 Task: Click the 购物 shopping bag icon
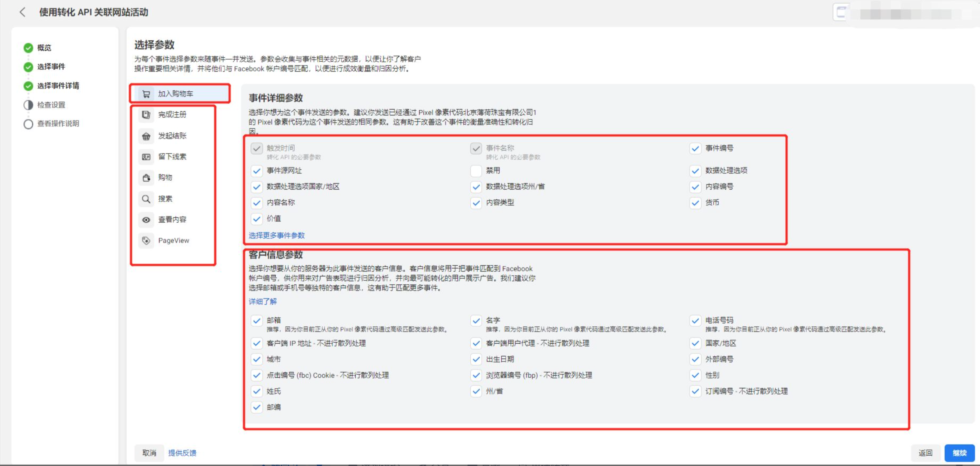(x=146, y=177)
